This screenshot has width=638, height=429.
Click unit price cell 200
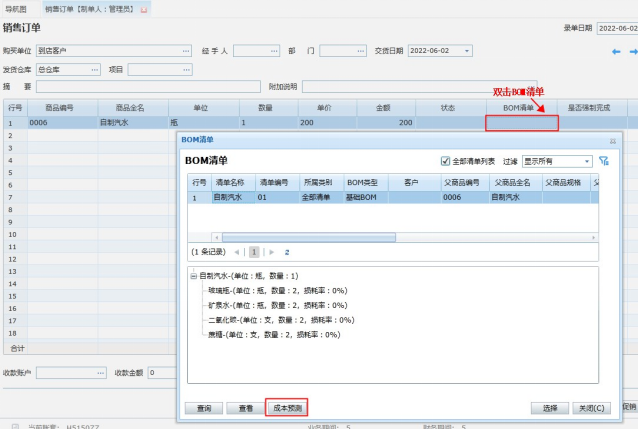[328, 123]
